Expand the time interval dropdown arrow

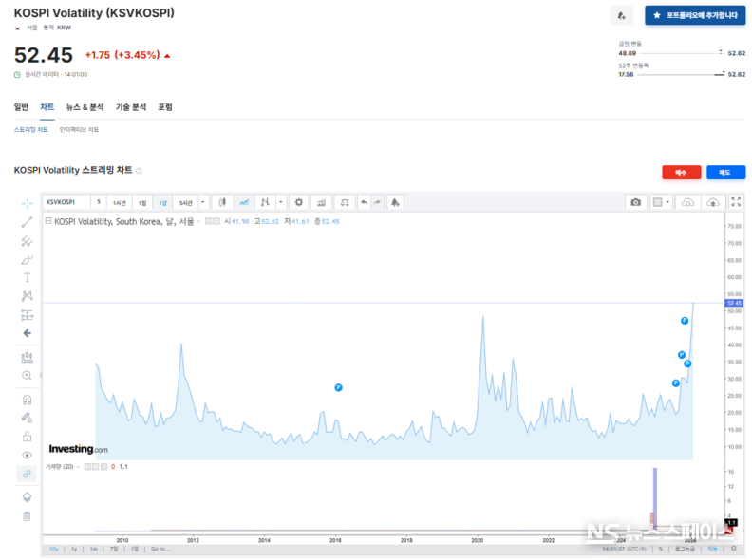pyautogui.click(x=203, y=202)
